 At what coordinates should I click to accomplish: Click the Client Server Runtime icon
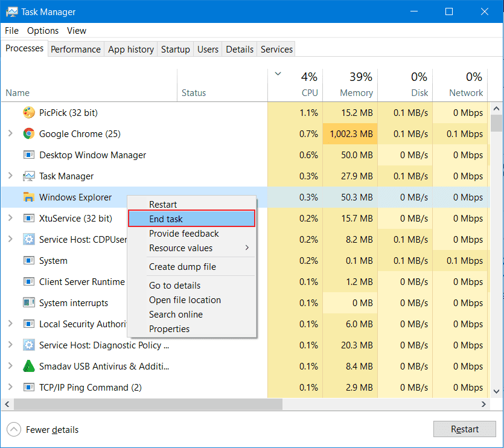click(28, 281)
